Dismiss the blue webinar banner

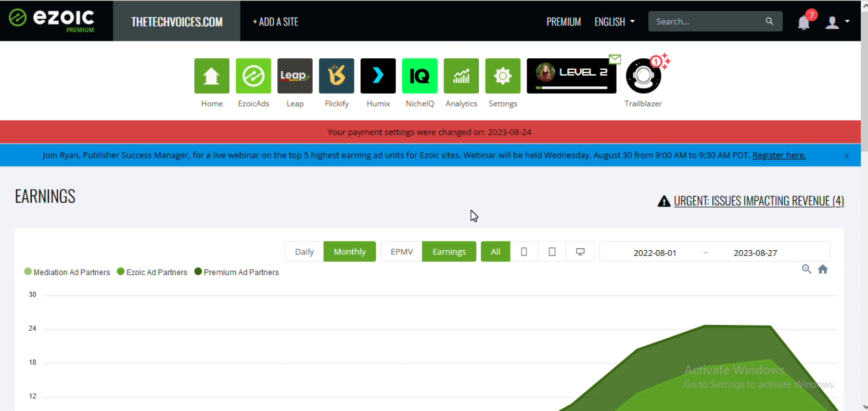(x=847, y=156)
